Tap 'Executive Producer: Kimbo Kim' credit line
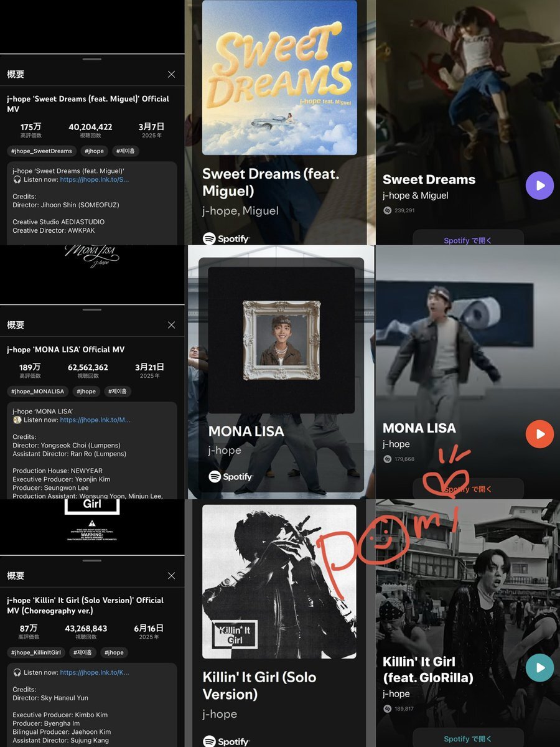This screenshot has height=747, width=560. pos(60,715)
